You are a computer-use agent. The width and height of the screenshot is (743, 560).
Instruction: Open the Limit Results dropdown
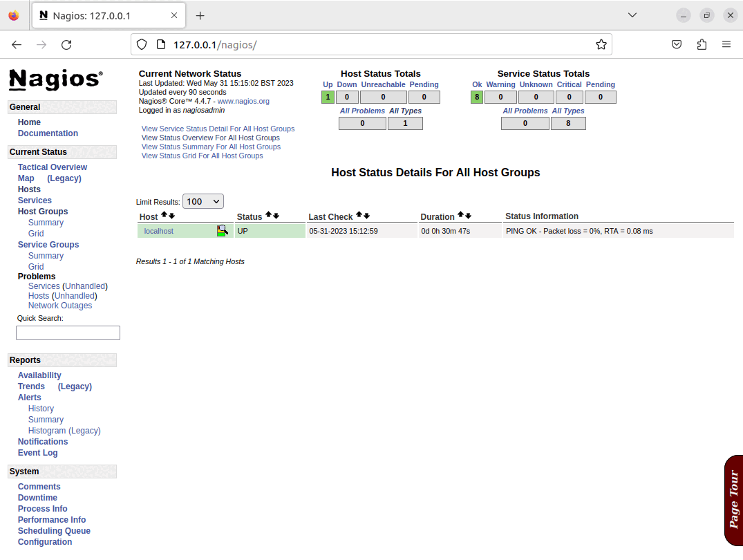(203, 200)
